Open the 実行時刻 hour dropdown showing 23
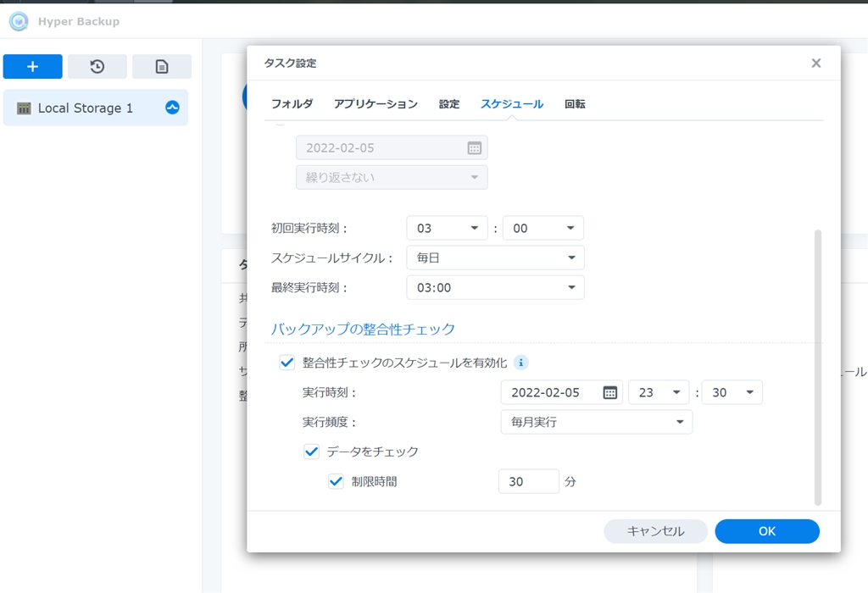The height and width of the screenshot is (593, 868). click(659, 392)
